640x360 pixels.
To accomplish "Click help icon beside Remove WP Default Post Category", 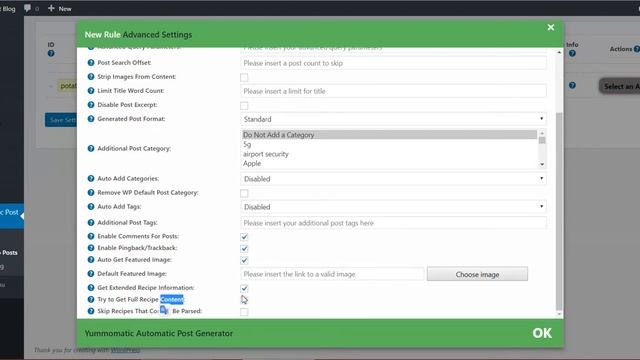I will click(x=91, y=193).
